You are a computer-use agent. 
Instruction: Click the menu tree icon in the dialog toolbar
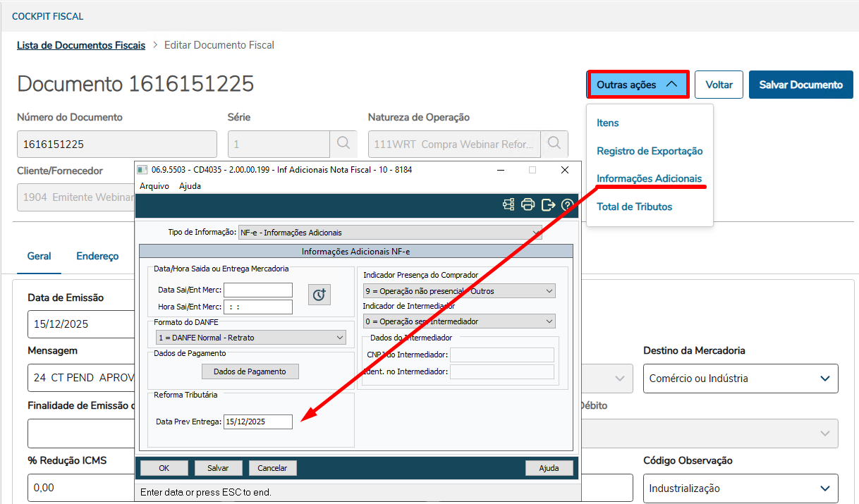pyautogui.click(x=508, y=204)
